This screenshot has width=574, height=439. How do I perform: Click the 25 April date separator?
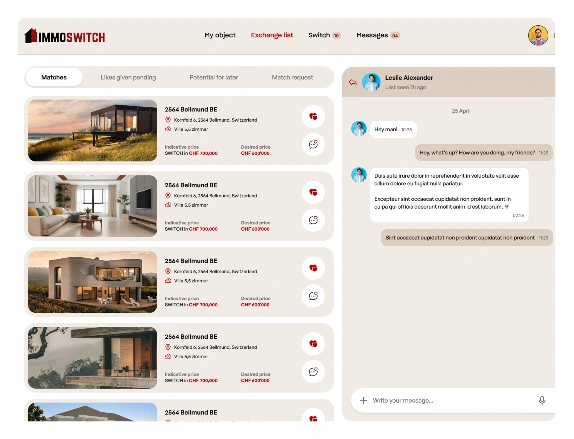460,111
